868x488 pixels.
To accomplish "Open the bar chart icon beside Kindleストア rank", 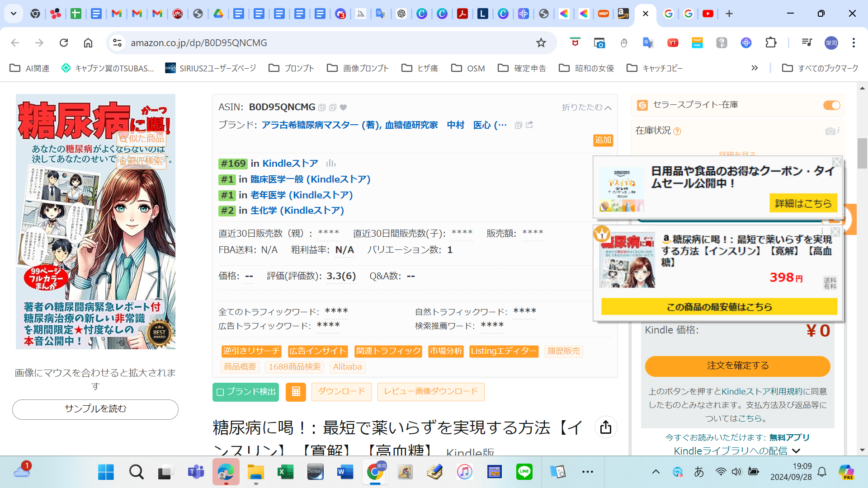I will [331, 163].
